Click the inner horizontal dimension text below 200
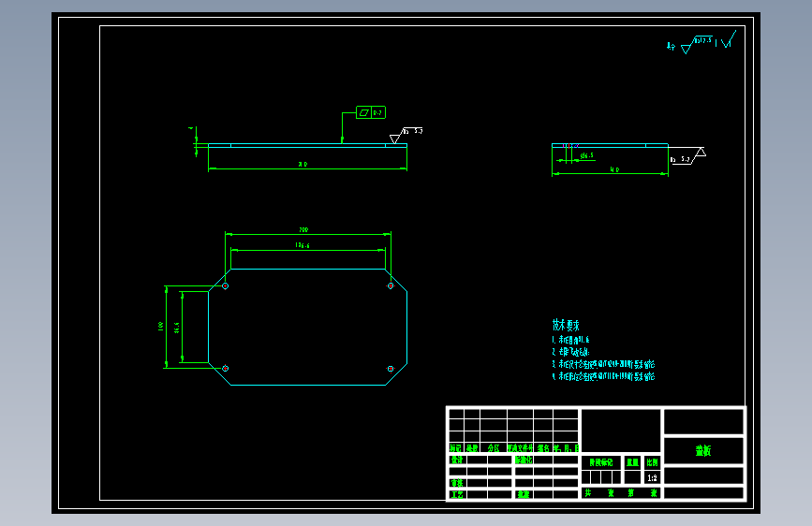812x526 pixels. [303, 245]
